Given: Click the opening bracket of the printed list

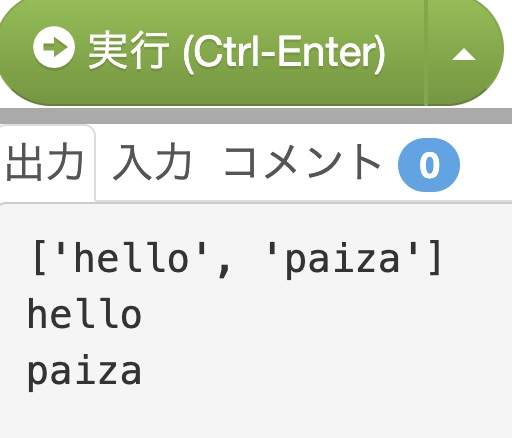Looking at the screenshot, I should tap(39, 257).
